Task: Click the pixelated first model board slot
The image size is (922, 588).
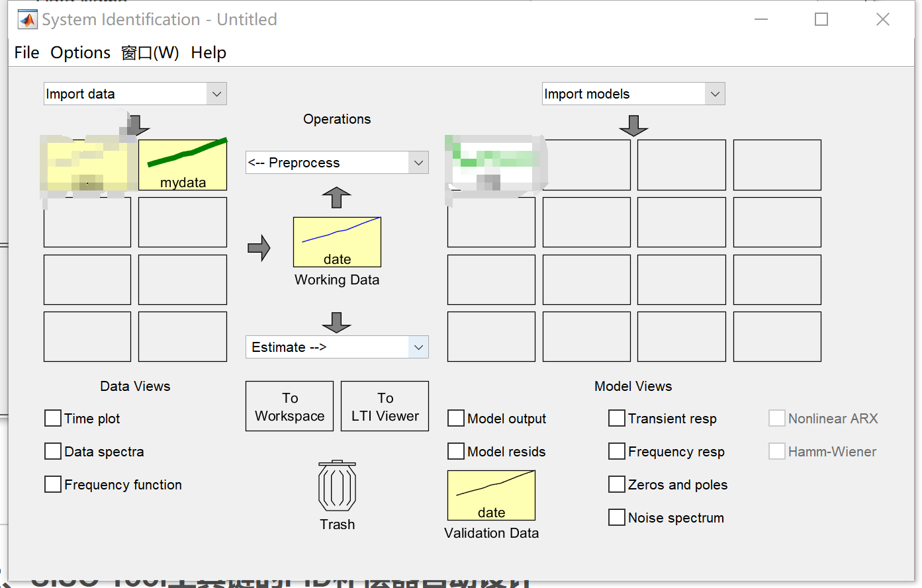Action: [x=491, y=165]
